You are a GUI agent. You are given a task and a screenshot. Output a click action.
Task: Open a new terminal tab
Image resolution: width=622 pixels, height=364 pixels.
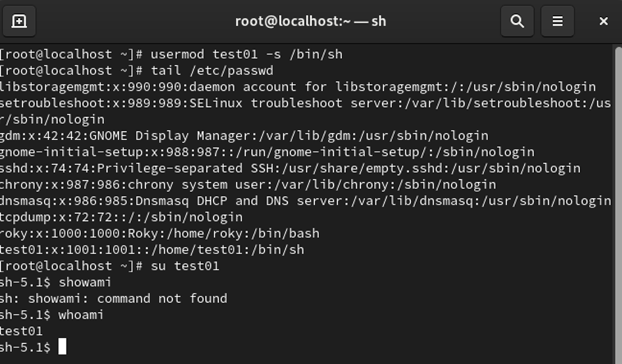coord(19,21)
